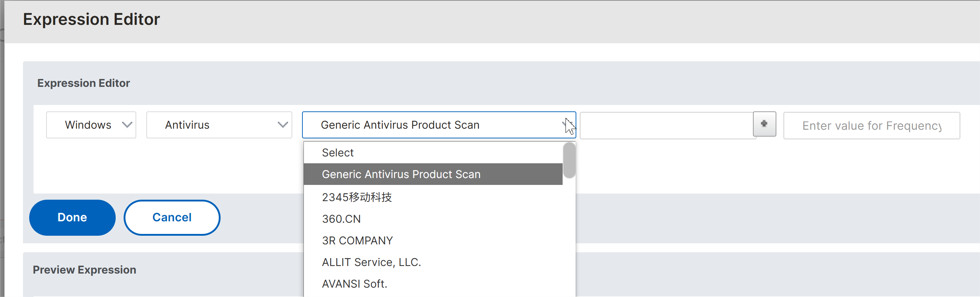Pick AVANSI Soft. from the list
This screenshot has width=980, height=297.
tap(433, 284)
